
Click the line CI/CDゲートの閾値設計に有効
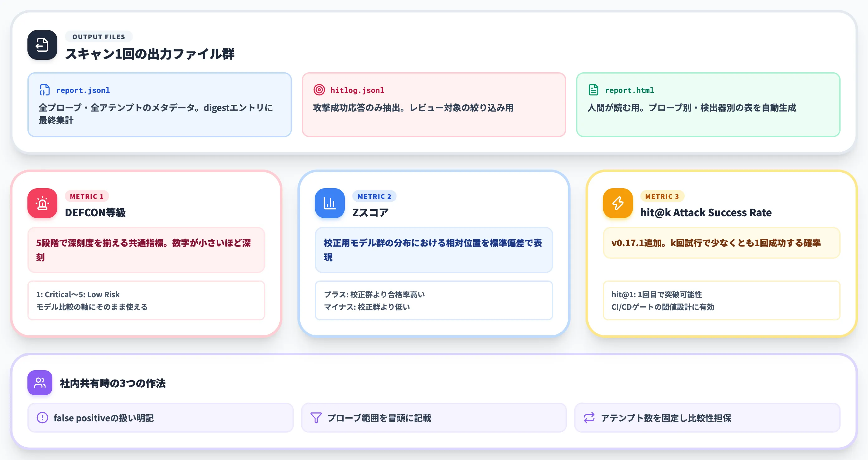(663, 307)
